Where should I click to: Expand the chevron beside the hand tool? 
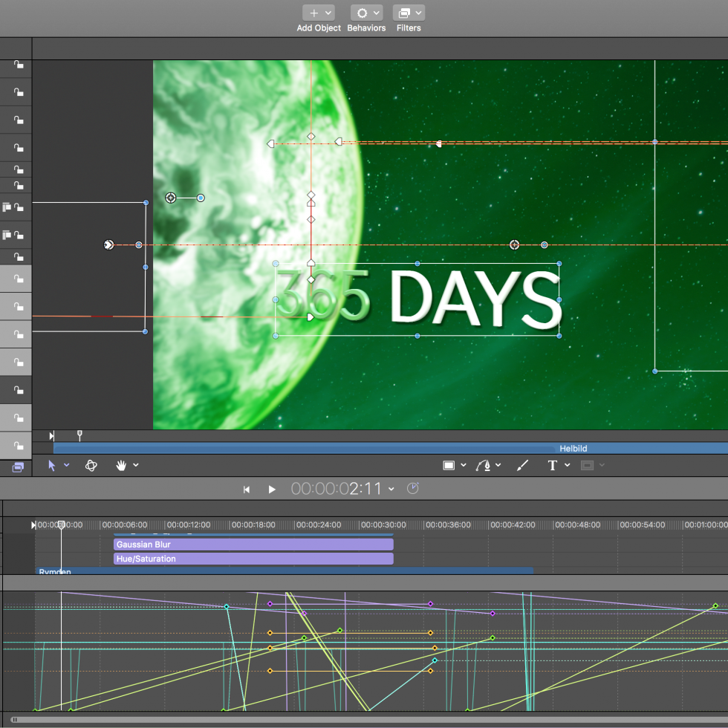pos(135,465)
